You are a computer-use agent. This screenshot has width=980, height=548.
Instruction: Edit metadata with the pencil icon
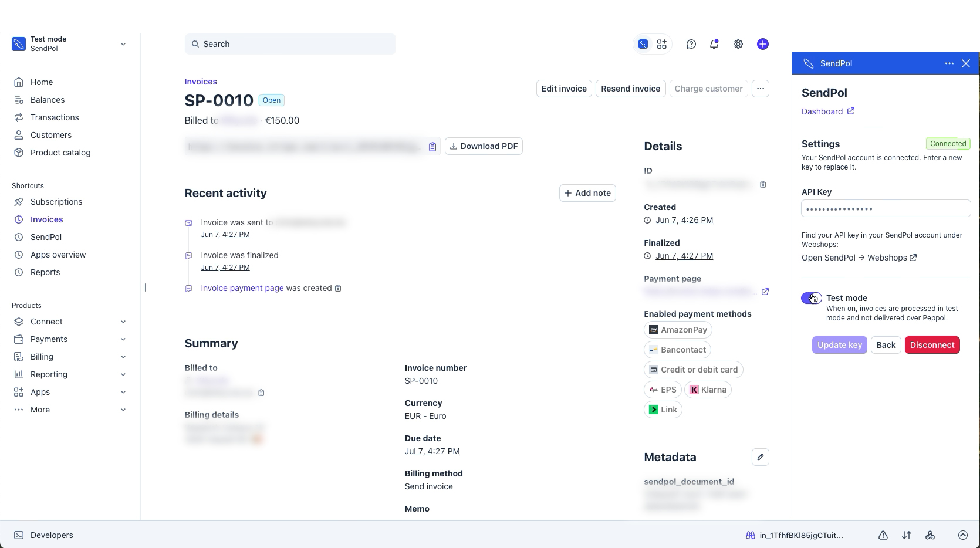[761, 457]
